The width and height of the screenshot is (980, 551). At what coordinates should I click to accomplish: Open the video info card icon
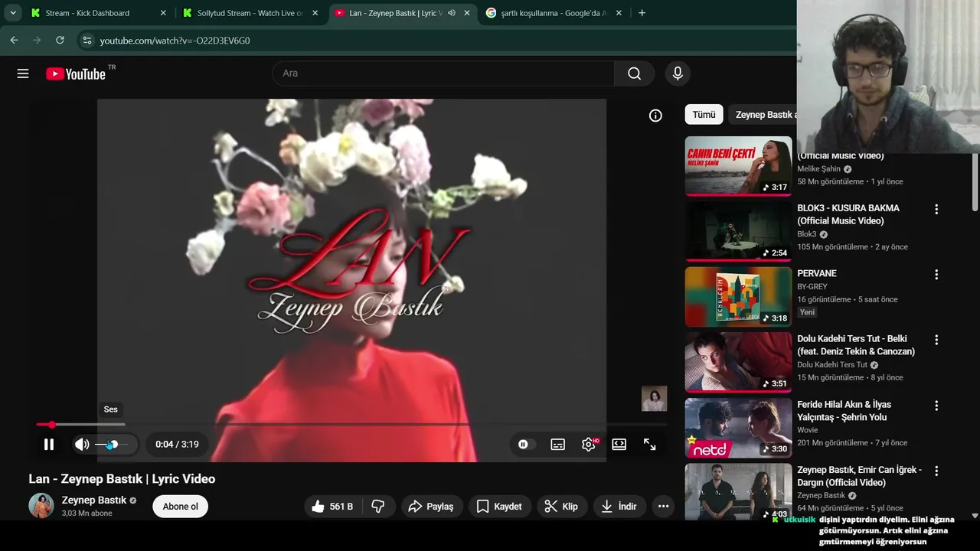(655, 116)
